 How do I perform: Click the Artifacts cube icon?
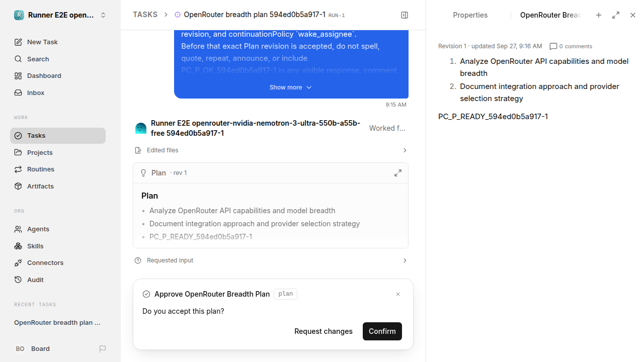click(x=18, y=186)
